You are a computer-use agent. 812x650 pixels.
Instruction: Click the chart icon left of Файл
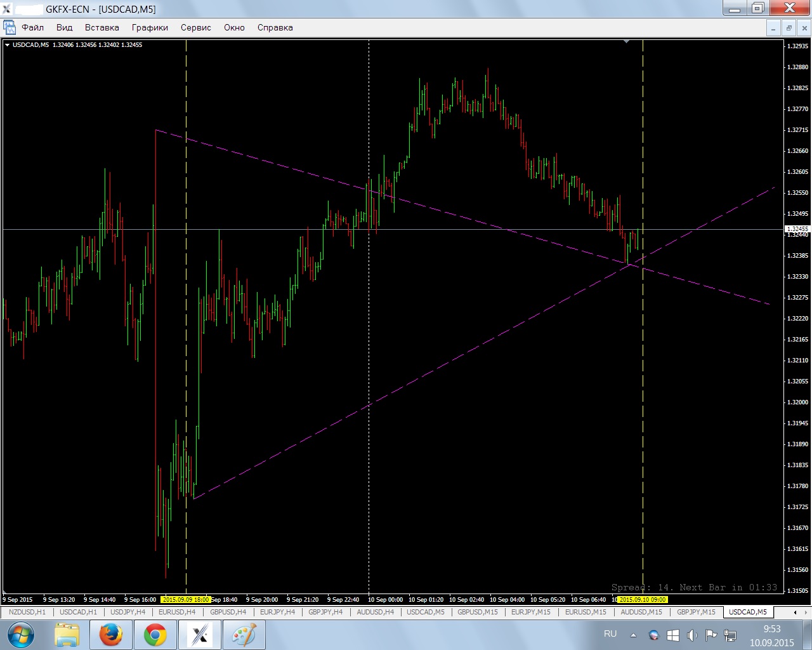pyautogui.click(x=10, y=27)
